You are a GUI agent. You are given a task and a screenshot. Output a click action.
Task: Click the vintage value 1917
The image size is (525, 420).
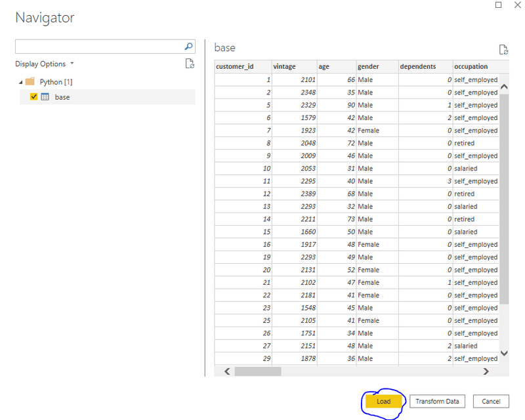308,245
